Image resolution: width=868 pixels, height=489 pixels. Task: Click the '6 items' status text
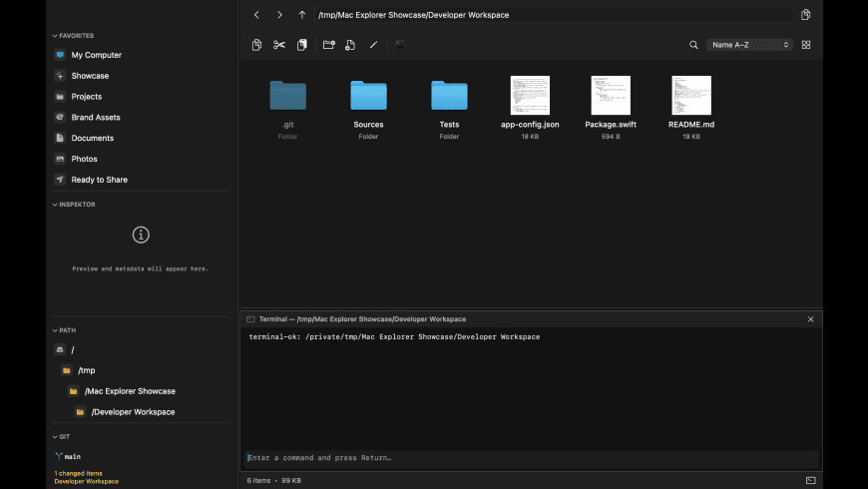pyautogui.click(x=258, y=481)
